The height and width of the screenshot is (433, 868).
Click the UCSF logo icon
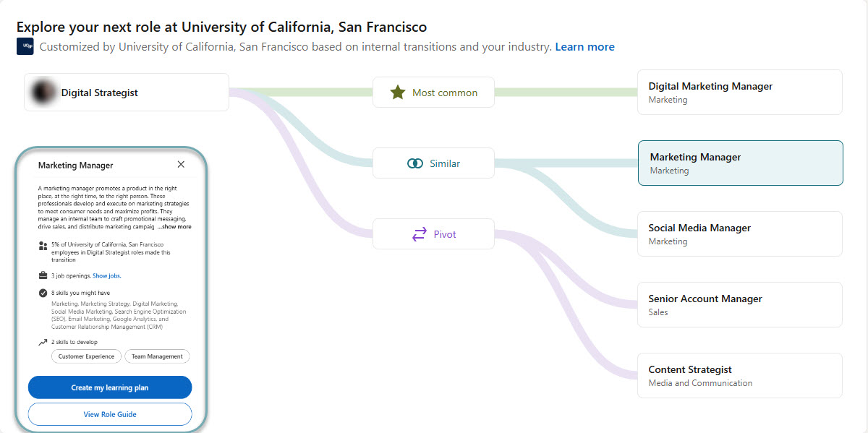[25, 47]
